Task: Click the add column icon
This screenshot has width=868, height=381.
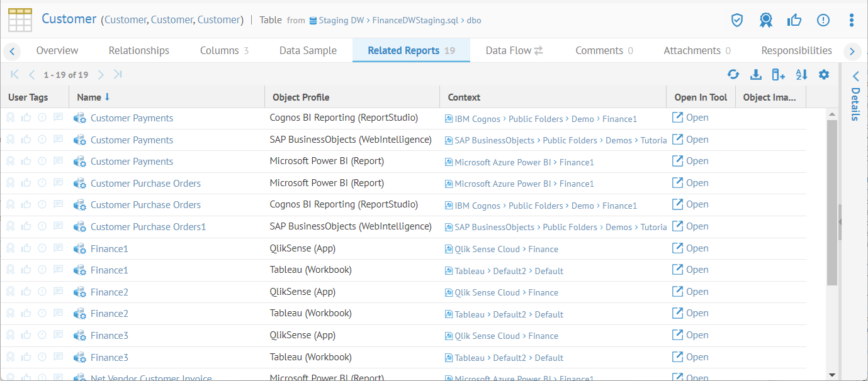Action: click(779, 75)
